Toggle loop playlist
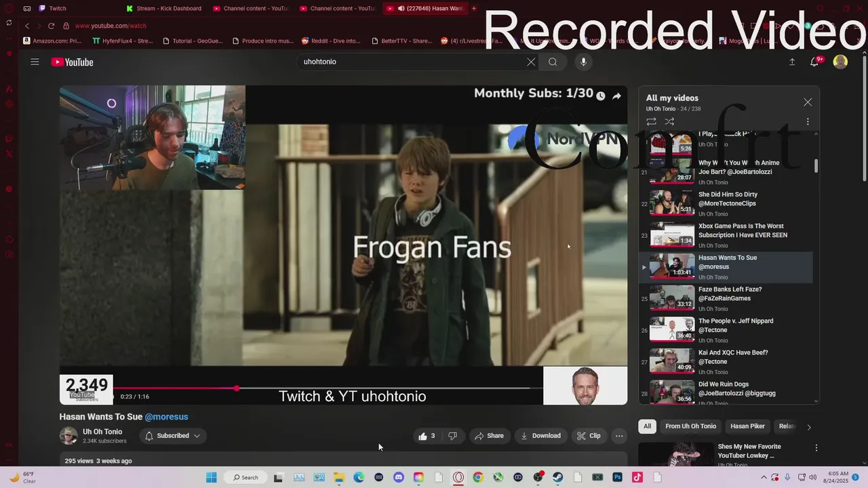Viewport: 868px width, 488px height. tap(651, 122)
